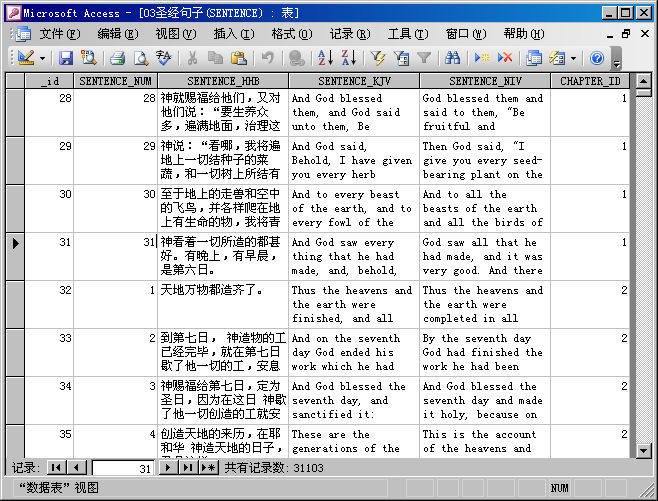Open the 视图(V) menu
658x501 pixels.
(176, 34)
